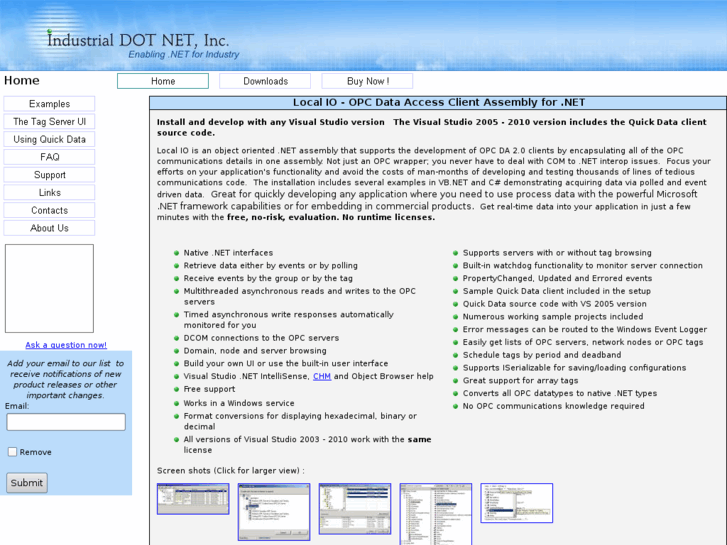Open the Links sidebar item
727x545 pixels.
(49, 192)
